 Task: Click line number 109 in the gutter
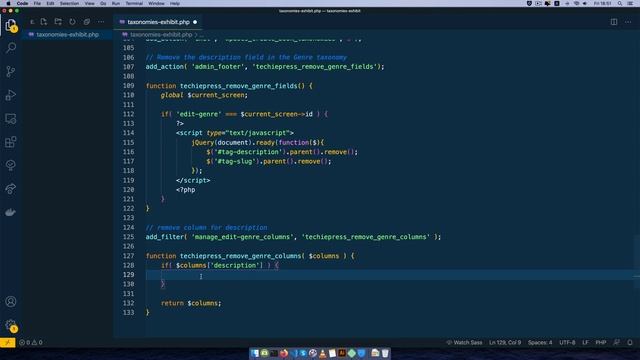point(129,86)
